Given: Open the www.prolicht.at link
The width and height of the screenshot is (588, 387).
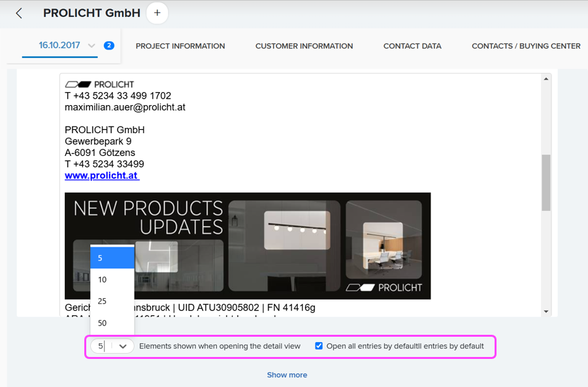Looking at the screenshot, I should (102, 176).
